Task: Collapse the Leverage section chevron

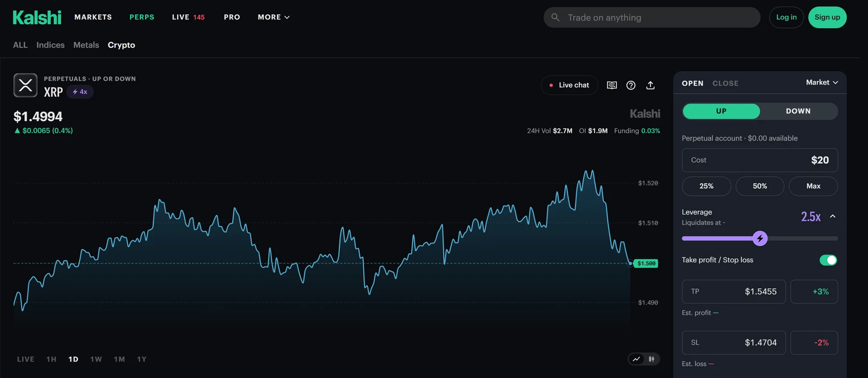Action: tap(833, 216)
